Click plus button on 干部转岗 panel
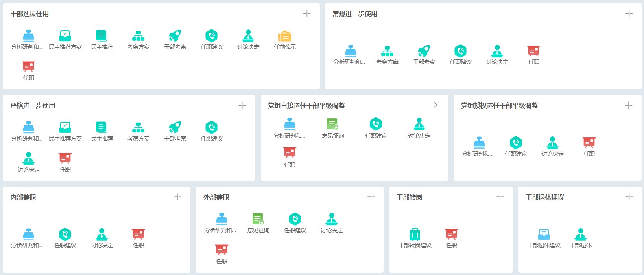 (500, 197)
